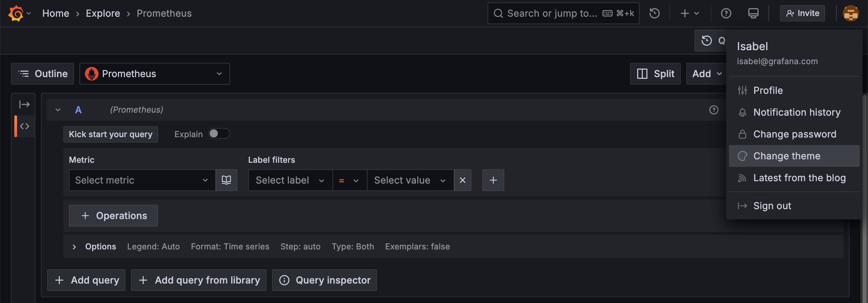This screenshot has width=868, height=303.
Task: Click the Kick start your query button
Action: [110, 134]
